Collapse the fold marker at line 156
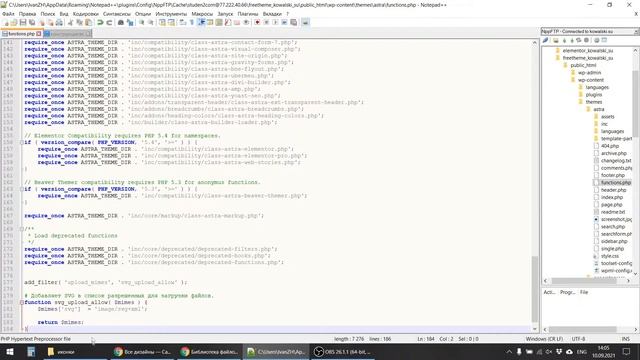640x360 pixels. 22,142
